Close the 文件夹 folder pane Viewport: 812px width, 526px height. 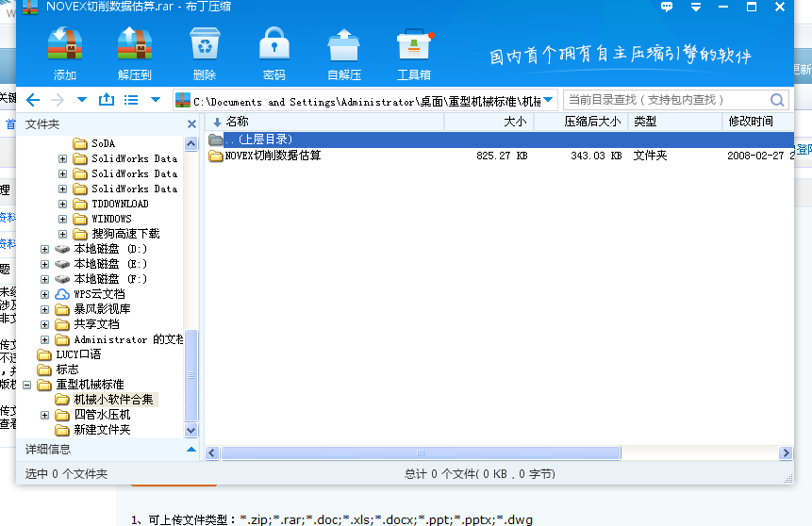191,123
